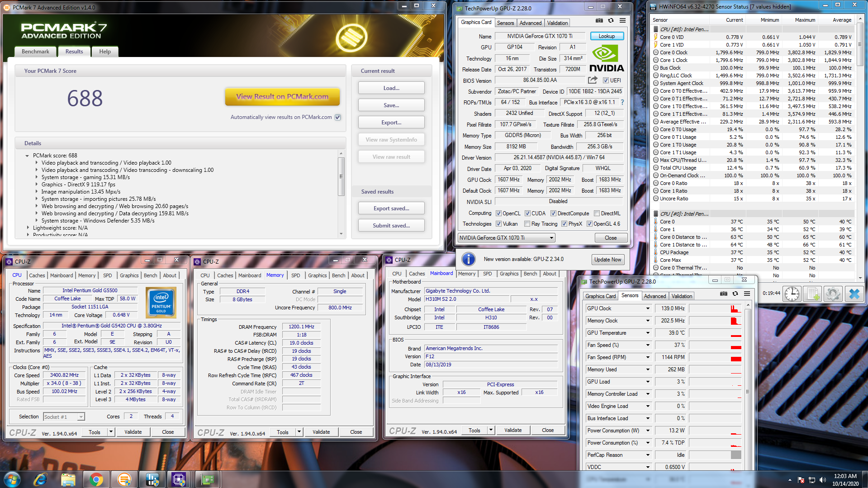The height and width of the screenshot is (488, 868).
Task: Click the GPU Clock sensor graph
Action: pyautogui.click(x=715, y=308)
